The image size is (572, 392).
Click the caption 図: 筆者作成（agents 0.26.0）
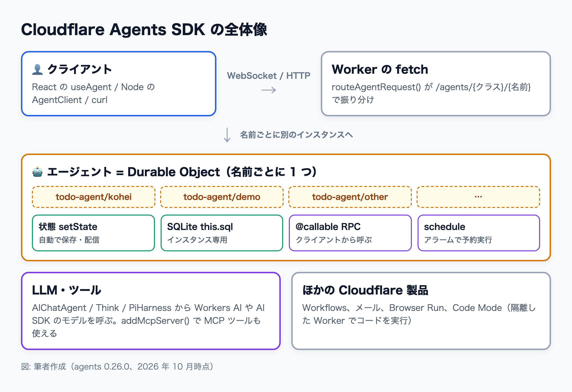click(117, 367)
